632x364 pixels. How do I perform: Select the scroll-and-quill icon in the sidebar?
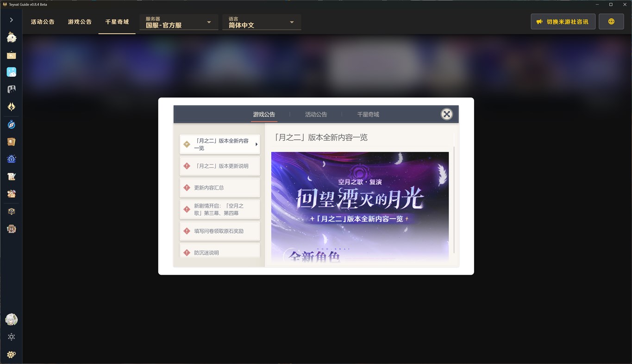click(x=11, y=176)
